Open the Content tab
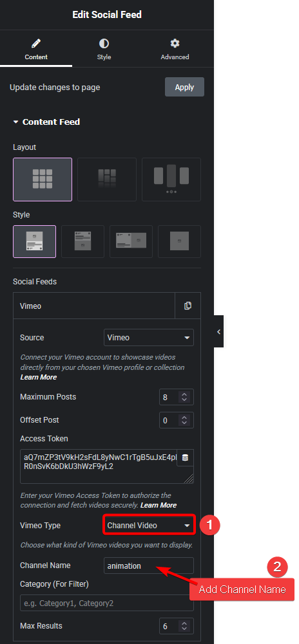299x644 pixels. click(x=36, y=50)
